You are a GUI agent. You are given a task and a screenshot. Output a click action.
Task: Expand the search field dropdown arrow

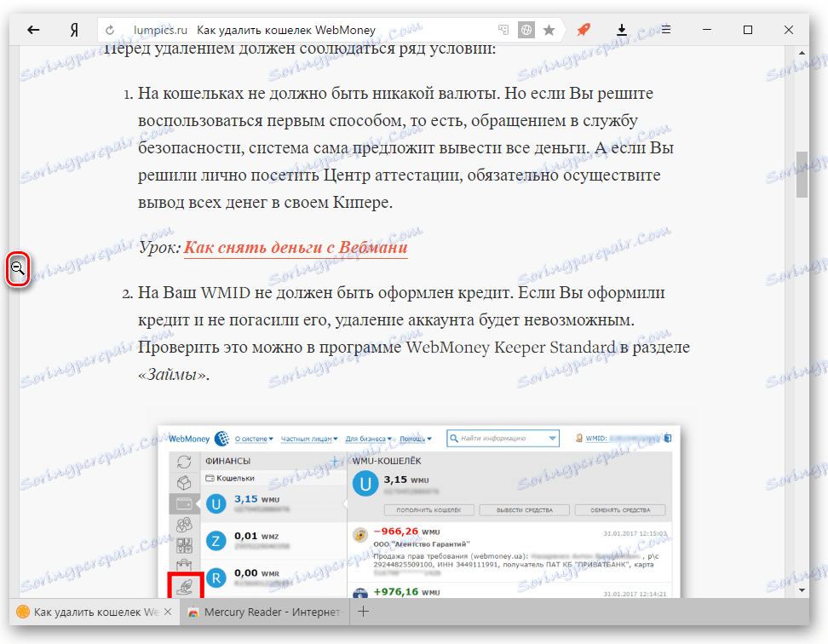click(552, 438)
